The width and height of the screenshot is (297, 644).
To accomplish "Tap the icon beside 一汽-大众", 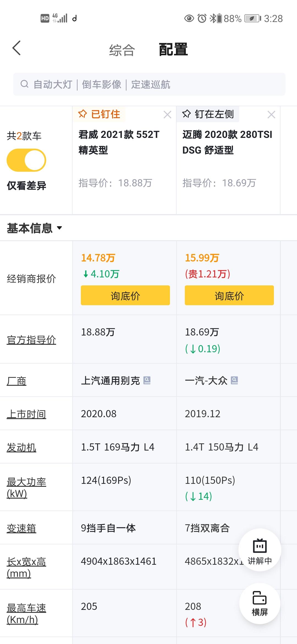I will (234, 380).
